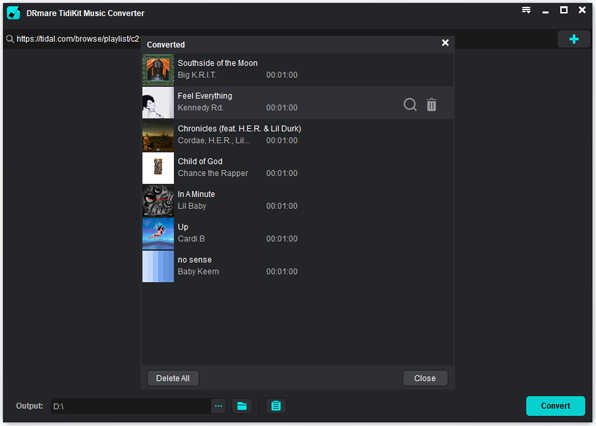Screen dimensions: 596x426
Task: Select the no sense album cover
Action: (158, 266)
